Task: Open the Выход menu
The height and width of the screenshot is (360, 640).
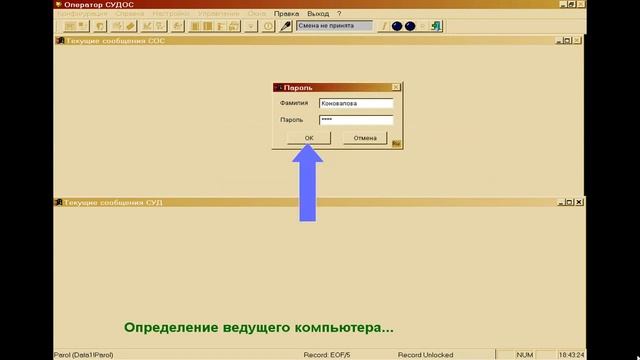Action: point(318,13)
